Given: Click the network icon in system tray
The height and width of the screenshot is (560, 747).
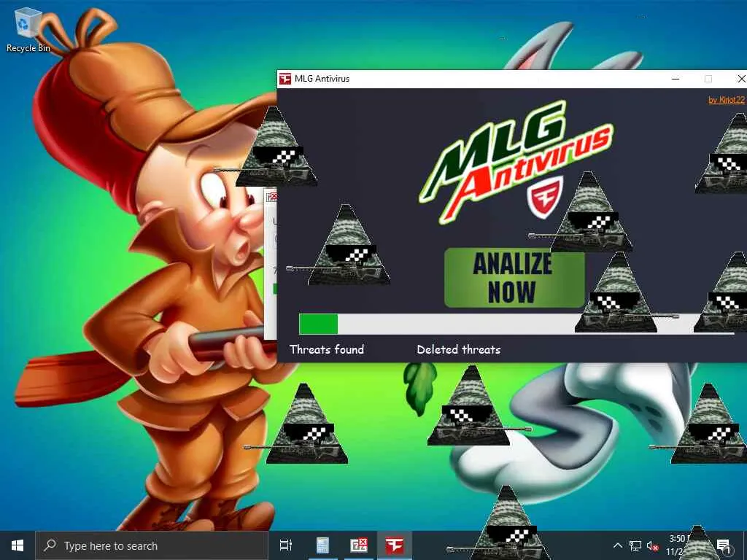Looking at the screenshot, I should 635,545.
